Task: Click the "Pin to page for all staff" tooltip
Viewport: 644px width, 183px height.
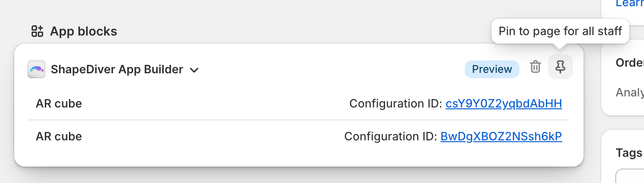Action: [x=560, y=31]
